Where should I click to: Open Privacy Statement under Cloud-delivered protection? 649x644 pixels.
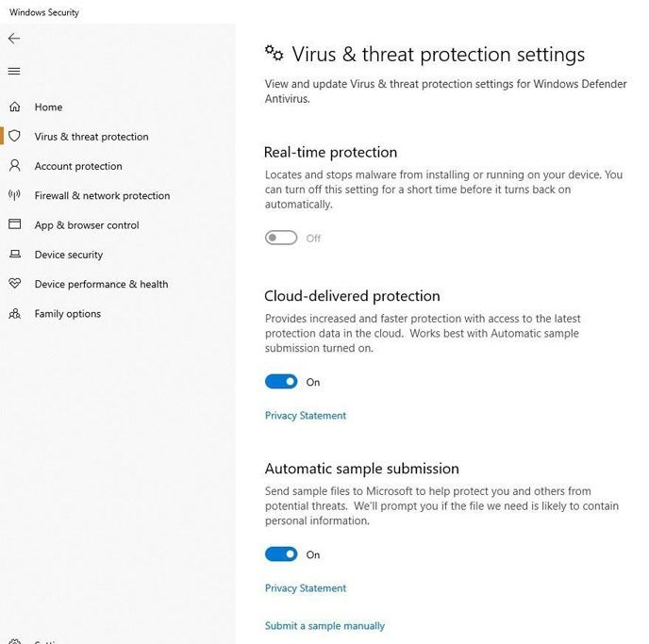coord(306,416)
